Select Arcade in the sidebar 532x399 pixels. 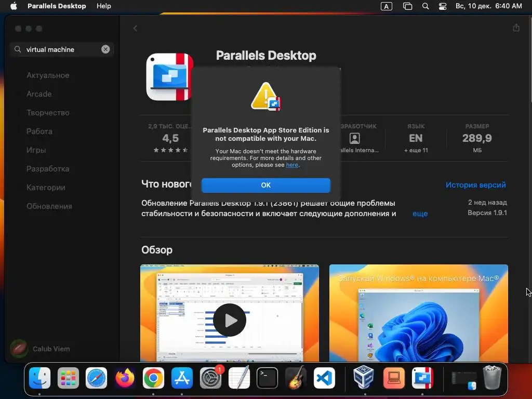coord(39,94)
